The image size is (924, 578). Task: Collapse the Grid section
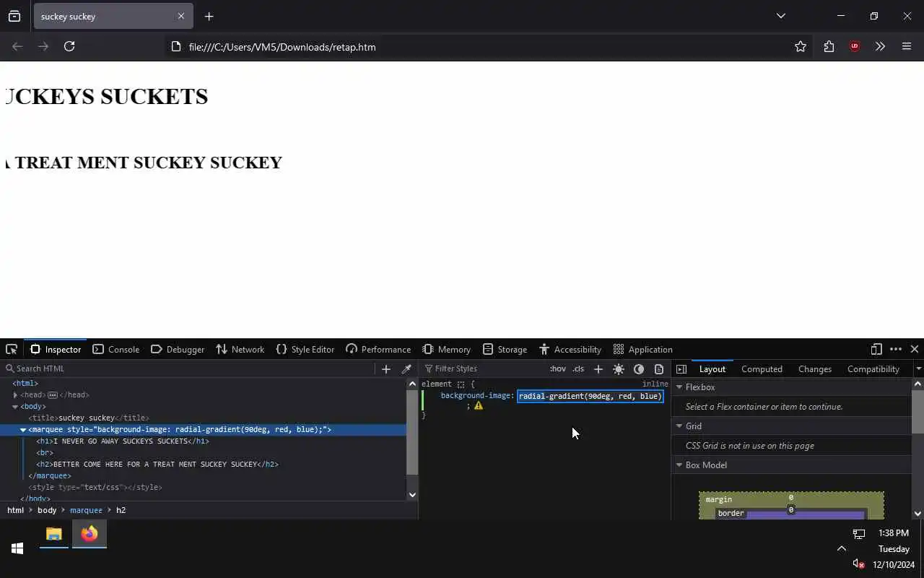click(679, 426)
